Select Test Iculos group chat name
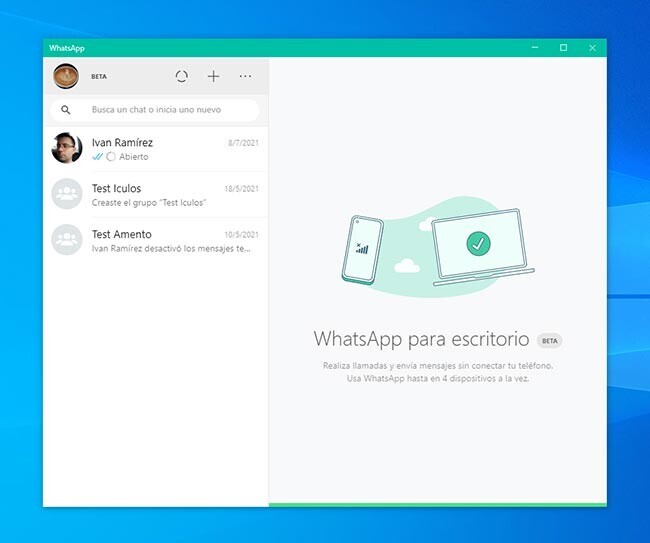 [x=116, y=188]
